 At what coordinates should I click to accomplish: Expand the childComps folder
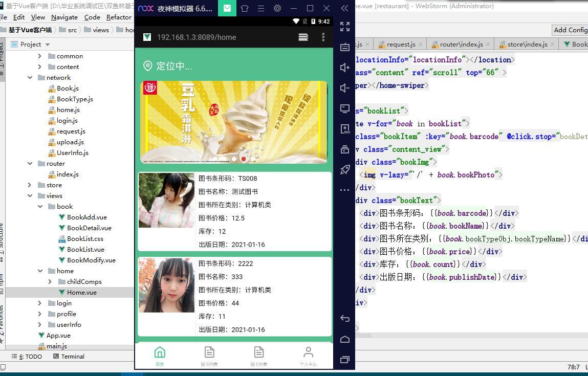point(50,282)
